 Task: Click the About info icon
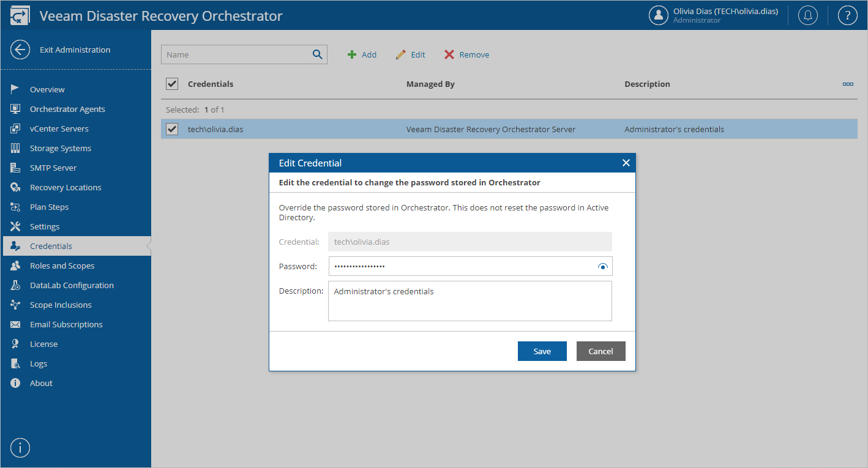coord(15,383)
